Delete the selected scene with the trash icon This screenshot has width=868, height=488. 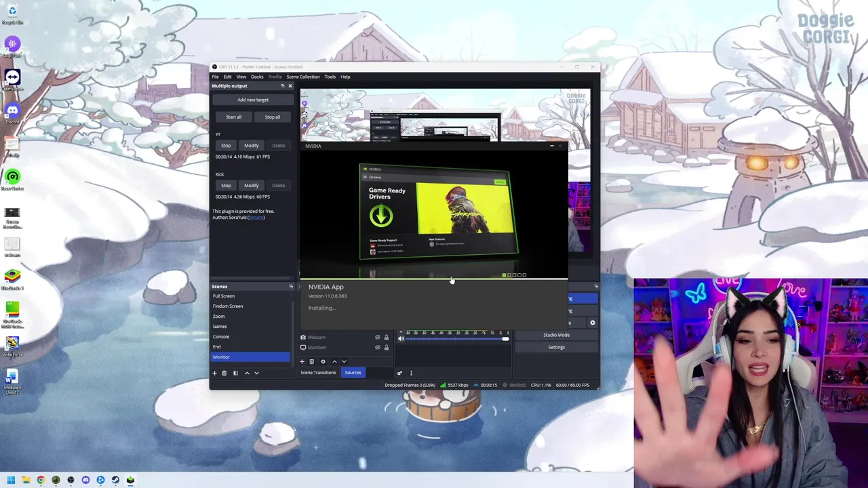pyautogui.click(x=224, y=373)
